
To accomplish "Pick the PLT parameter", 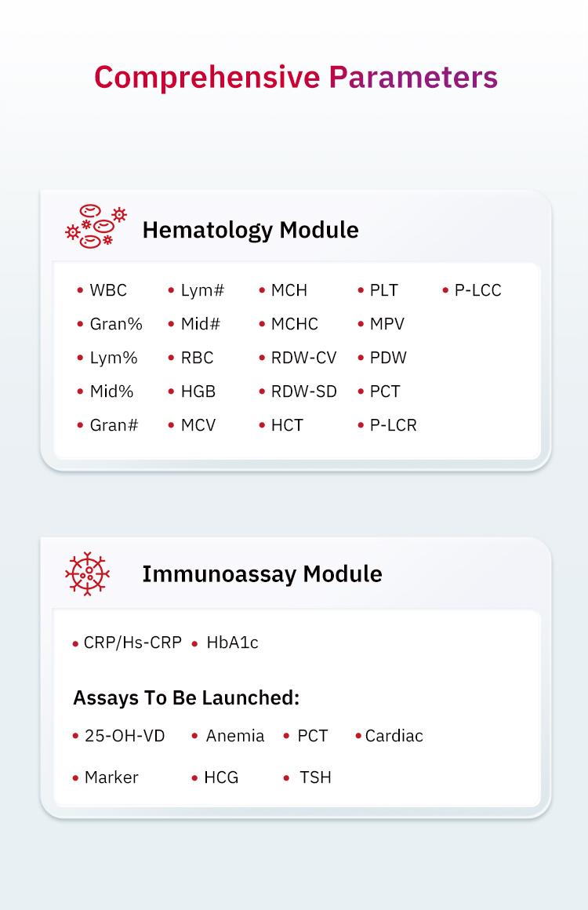I will 383,290.
